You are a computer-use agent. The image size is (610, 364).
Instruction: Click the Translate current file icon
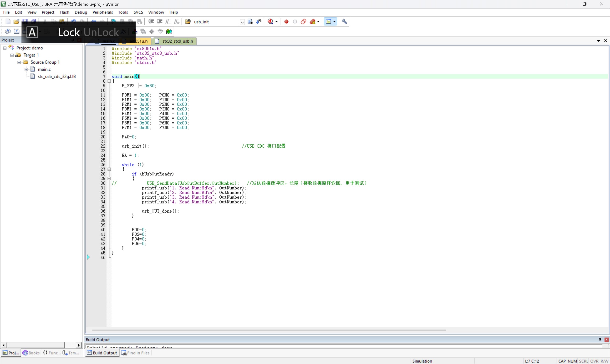(x=8, y=31)
